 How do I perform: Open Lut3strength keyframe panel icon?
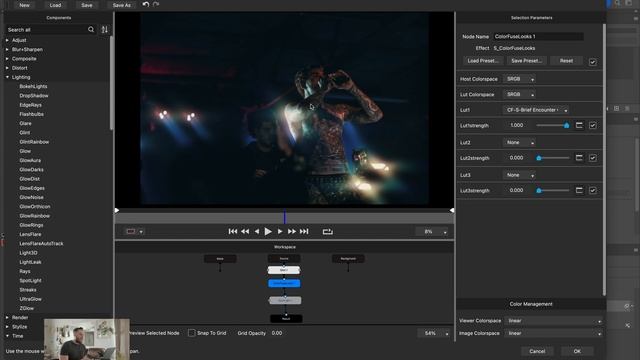579,190
